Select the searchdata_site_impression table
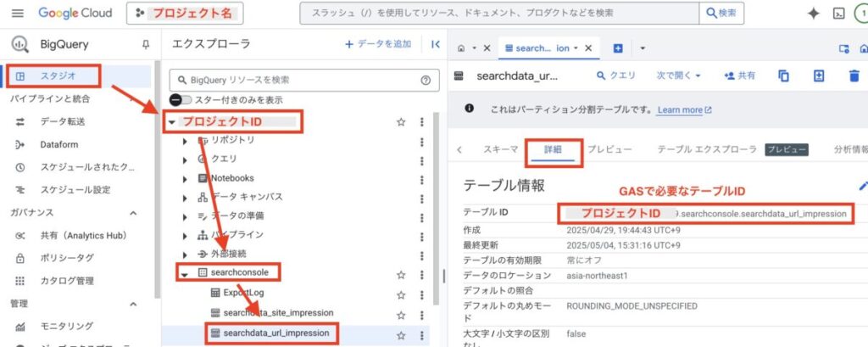 278,312
